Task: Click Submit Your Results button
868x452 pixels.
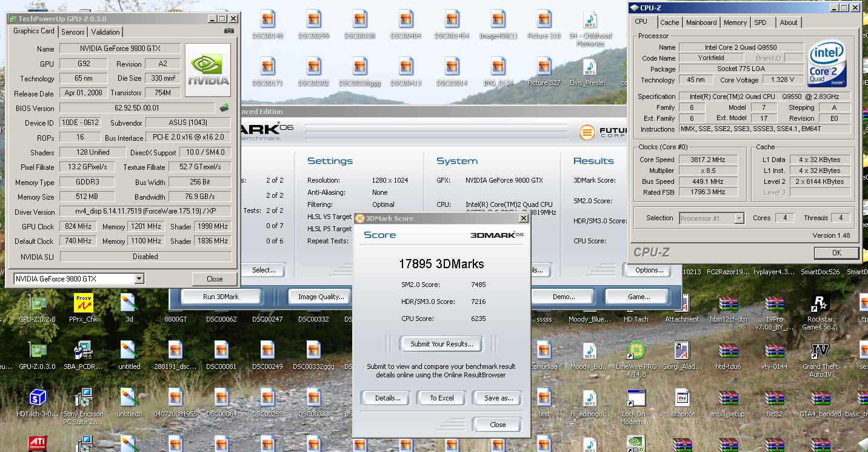Action: point(442,344)
